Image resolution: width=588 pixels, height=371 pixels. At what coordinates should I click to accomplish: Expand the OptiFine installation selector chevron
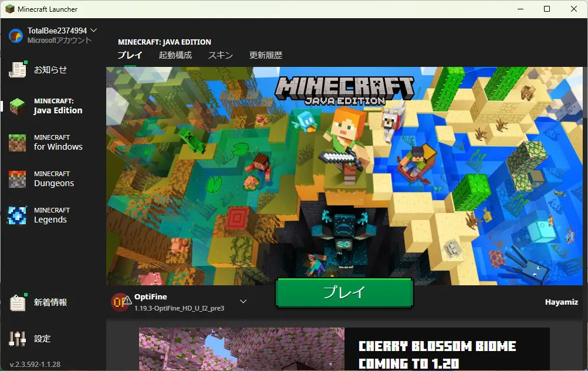pyautogui.click(x=243, y=302)
